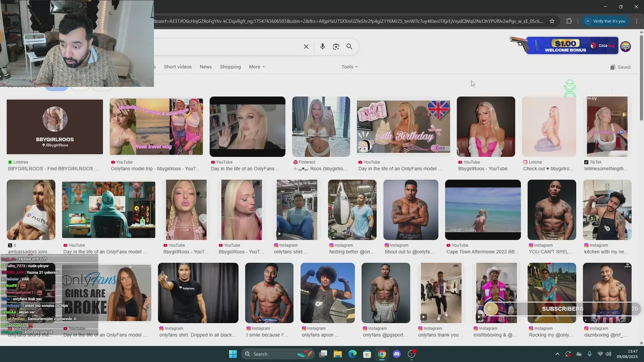Open the Cape Town Aftermovie 2022 thumbnail
This screenshot has width=644, height=362.
point(483,210)
